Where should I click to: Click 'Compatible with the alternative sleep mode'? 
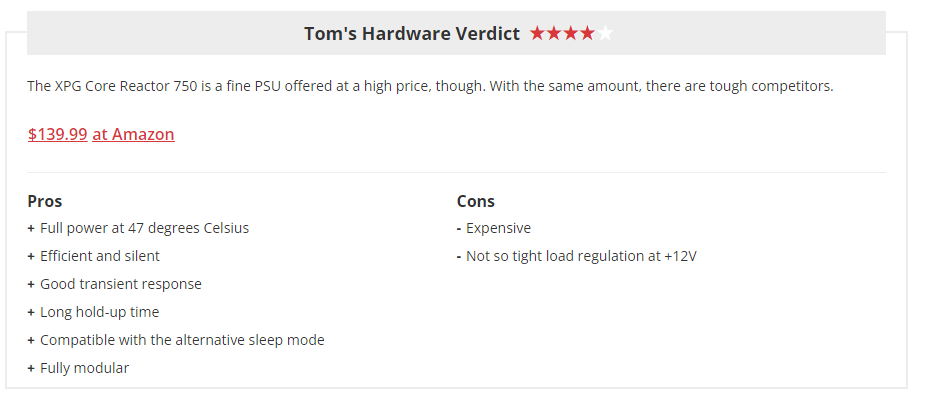[182, 340]
